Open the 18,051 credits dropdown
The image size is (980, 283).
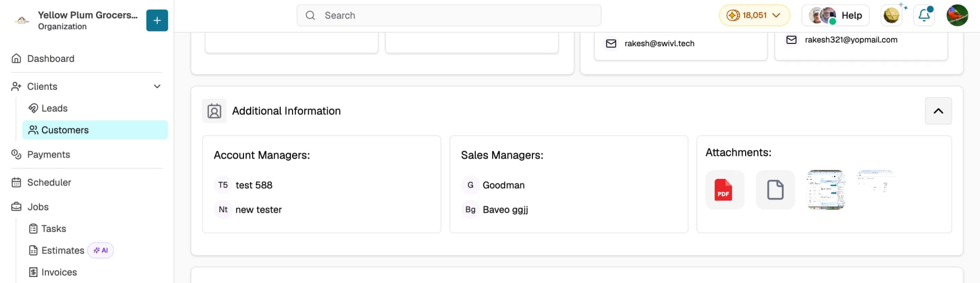click(754, 15)
